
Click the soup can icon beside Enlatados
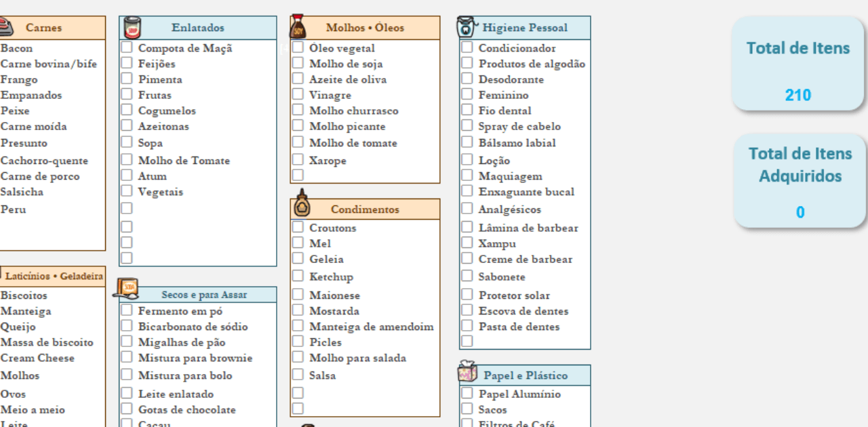pyautogui.click(x=132, y=28)
